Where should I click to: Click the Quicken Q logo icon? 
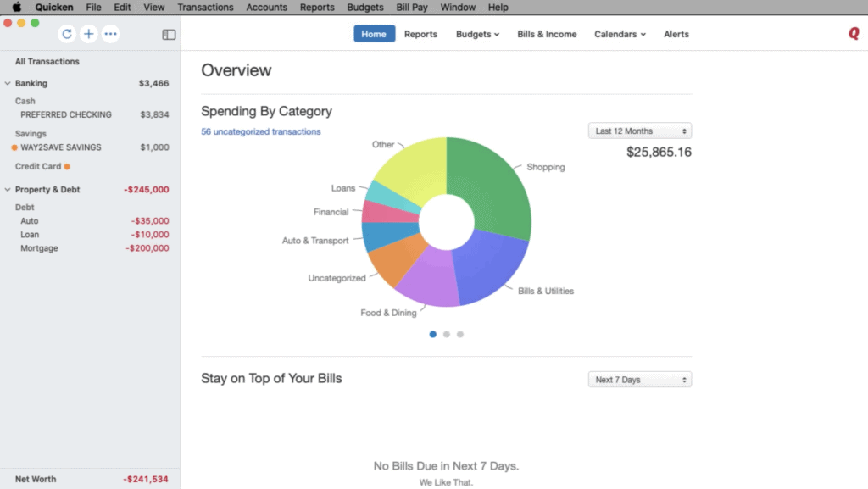coord(854,33)
